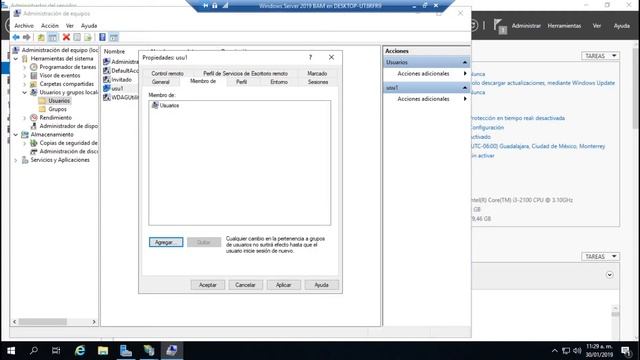Open the Action Center notification icon

point(626,351)
